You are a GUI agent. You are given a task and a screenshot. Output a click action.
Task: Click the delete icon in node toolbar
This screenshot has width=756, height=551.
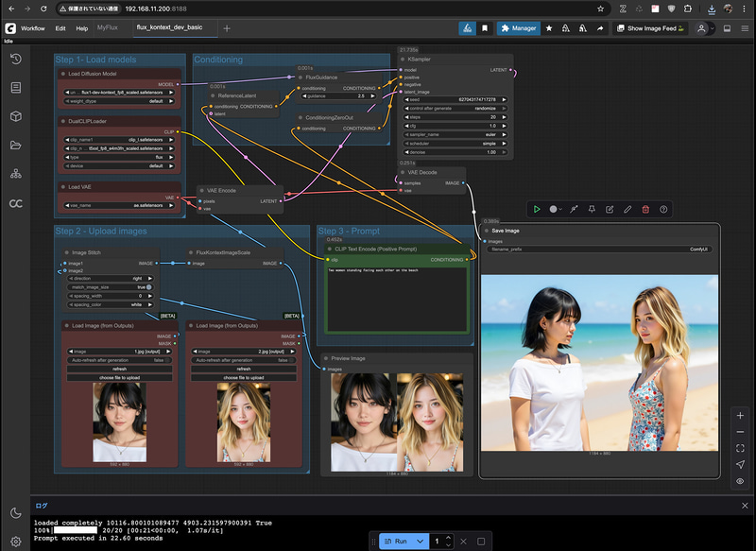point(645,209)
